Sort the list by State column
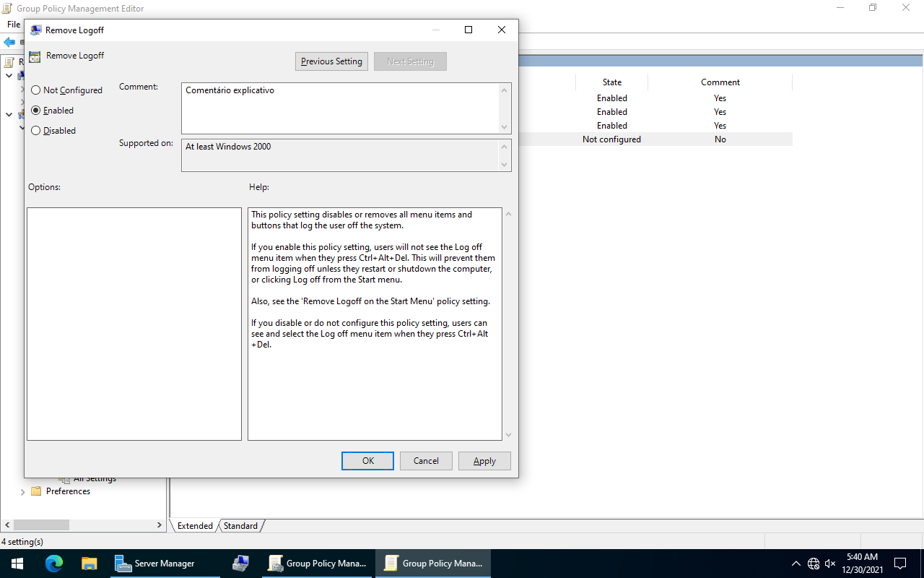Viewport: 924px width, 578px height. pos(611,82)
